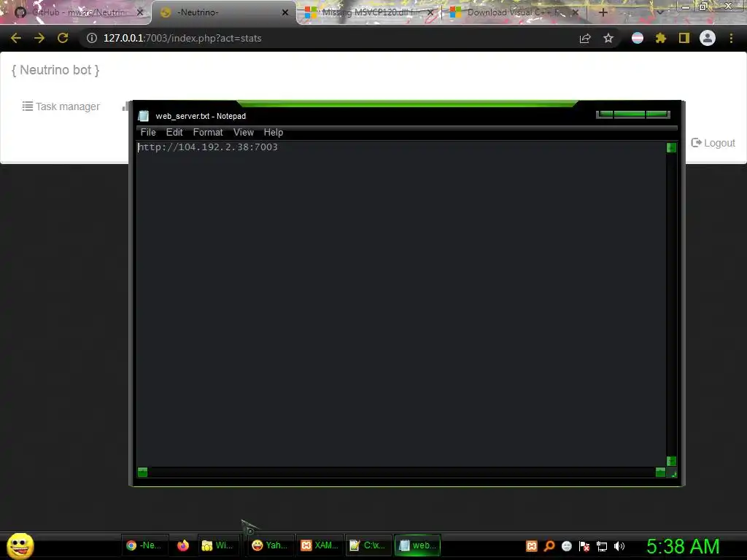The image size is (747, 560).
Task: Switch to the Wi... folder taskbar item
Action: pyautogui.click(x=217, y=545)
